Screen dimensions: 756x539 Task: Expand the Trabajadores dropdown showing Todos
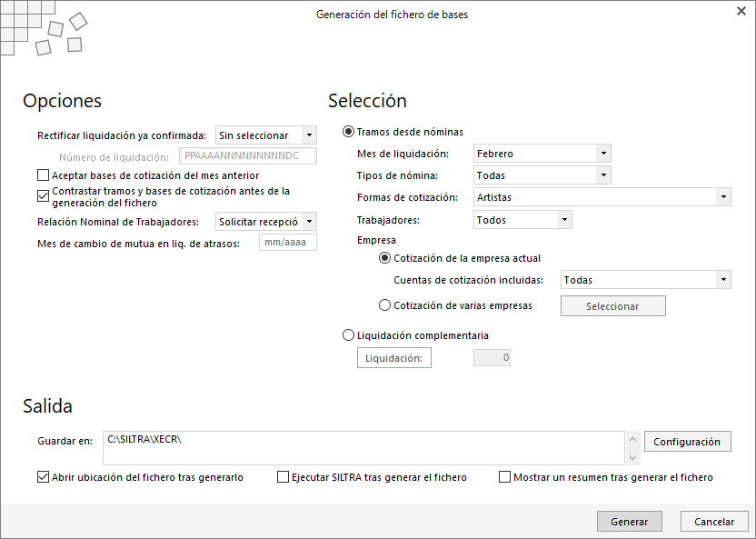point(522,220)
